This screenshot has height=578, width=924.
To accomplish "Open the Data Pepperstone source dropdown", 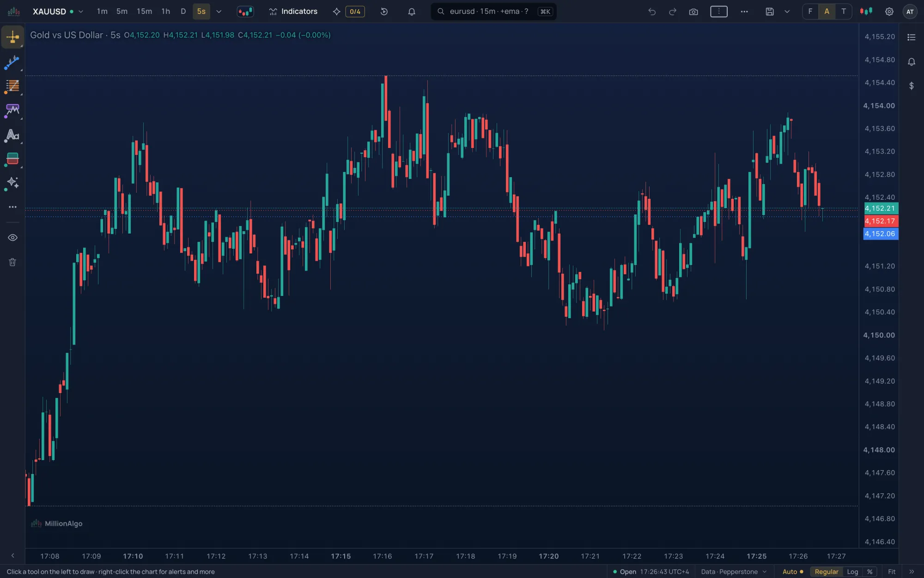I will [x=734, y=572].
